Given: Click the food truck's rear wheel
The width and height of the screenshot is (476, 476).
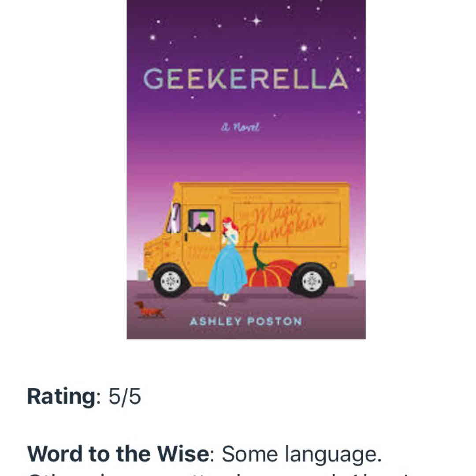Looking at the screenshot, I should pos(312,279).
